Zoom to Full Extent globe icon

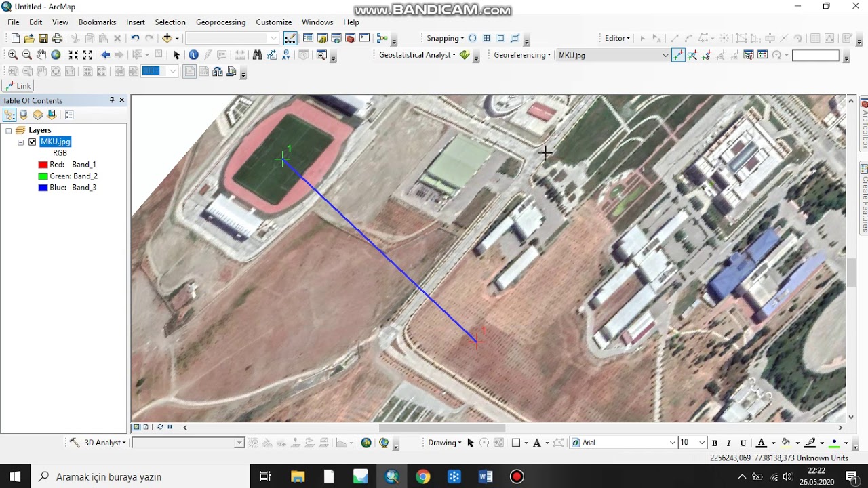coord(56,55)
